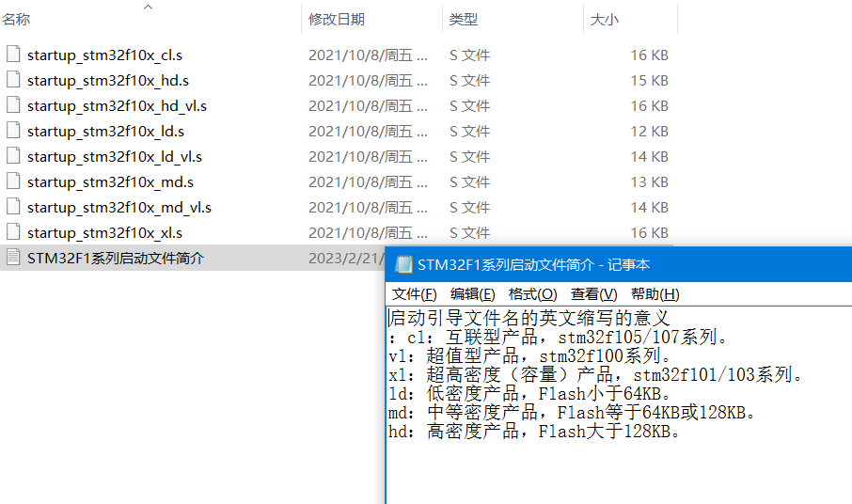The image size is (852, 504).
Task: Click the file icon of startup_stm32f10x_hd_vl.s
Action: (x=13, y=105)
